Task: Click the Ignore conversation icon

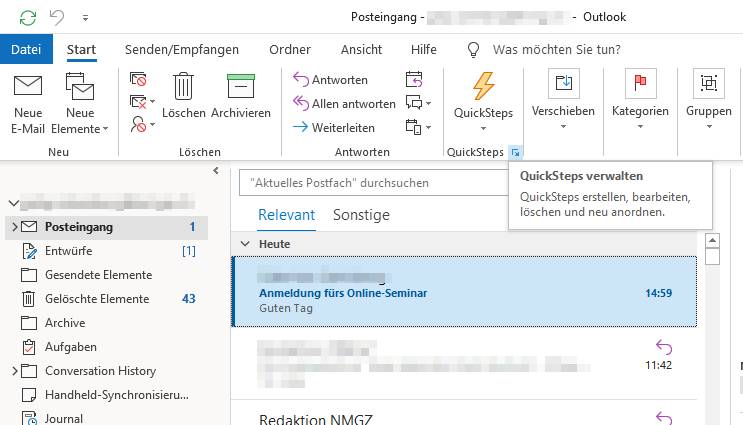Action: 138,79
